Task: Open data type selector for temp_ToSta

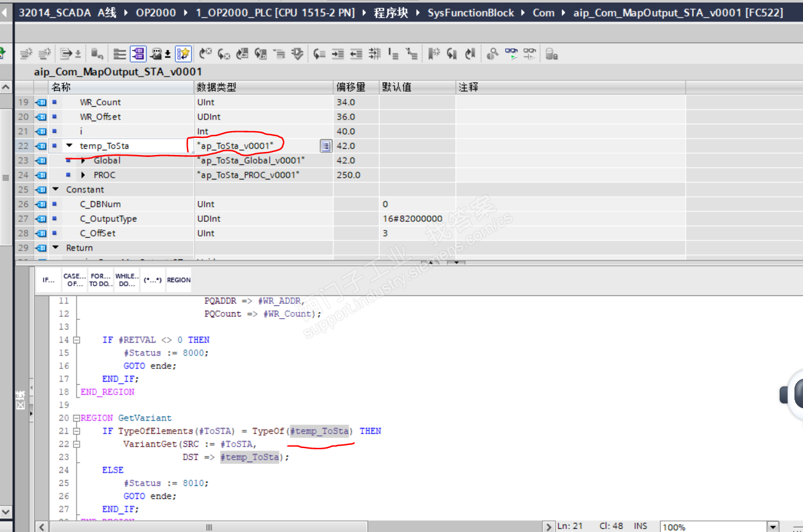Action: pyautogui.click(x=325, y=146)
